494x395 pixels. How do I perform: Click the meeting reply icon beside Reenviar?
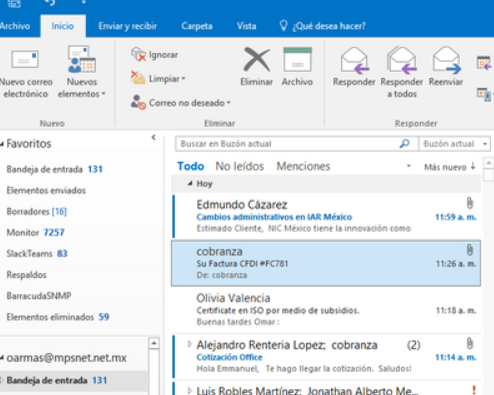(484, 63)
